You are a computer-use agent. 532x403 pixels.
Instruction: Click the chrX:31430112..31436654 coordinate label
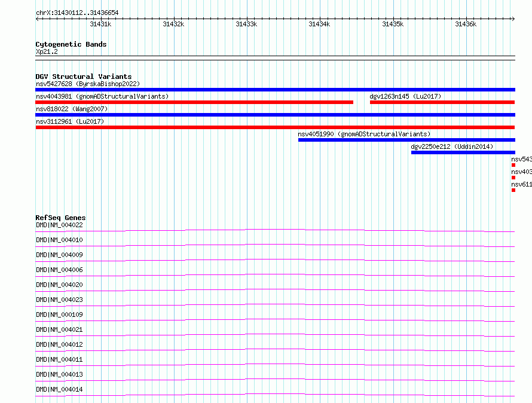[77, 13]
